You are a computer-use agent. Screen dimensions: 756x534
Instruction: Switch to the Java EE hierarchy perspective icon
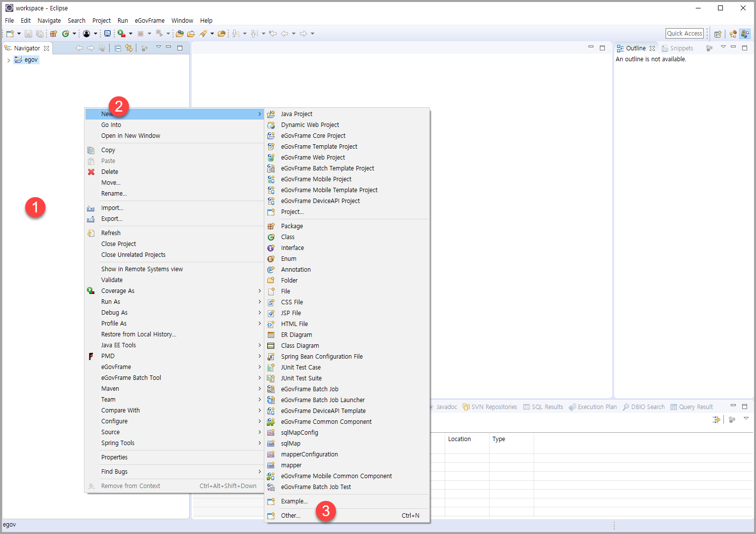[733, 34]
